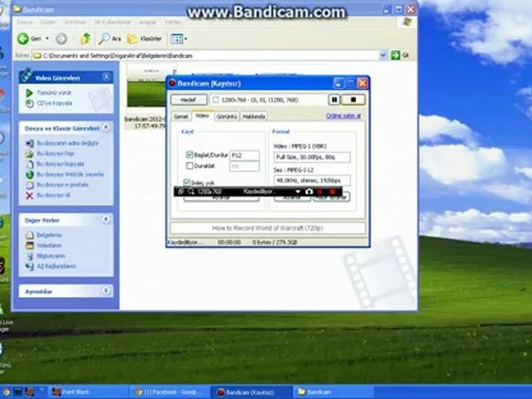532x399 pixels.
Task: Open the Sık Kullanılanlar menu
Action: tap(112, 22)
